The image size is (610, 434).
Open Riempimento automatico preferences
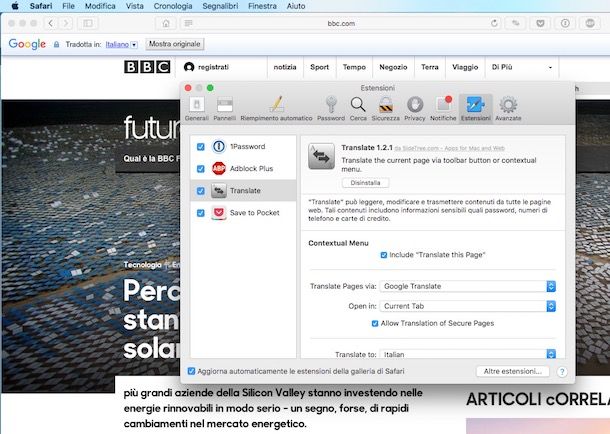tap(276, 109)
